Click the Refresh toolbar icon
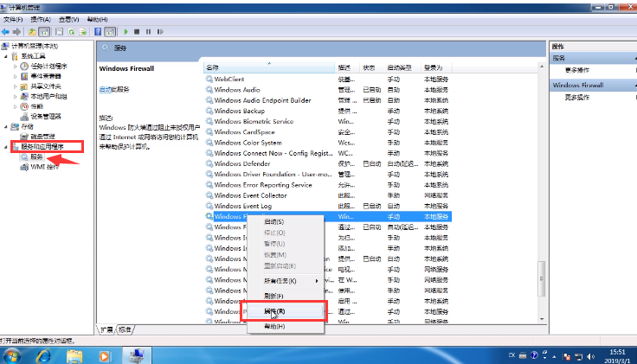The height and width of the screenshot is (364, 637). coord(72,32)
